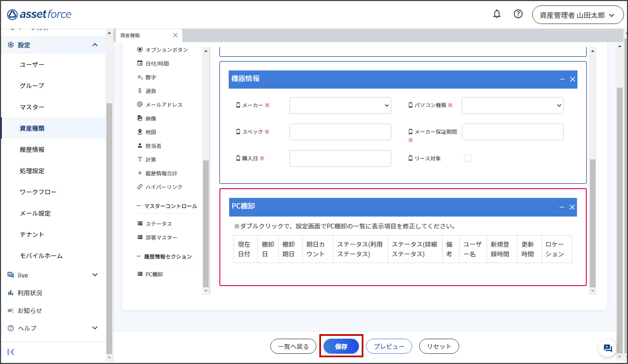
Task: Open メール設定 in the sidebar
Action: click(x=35, y=213)
